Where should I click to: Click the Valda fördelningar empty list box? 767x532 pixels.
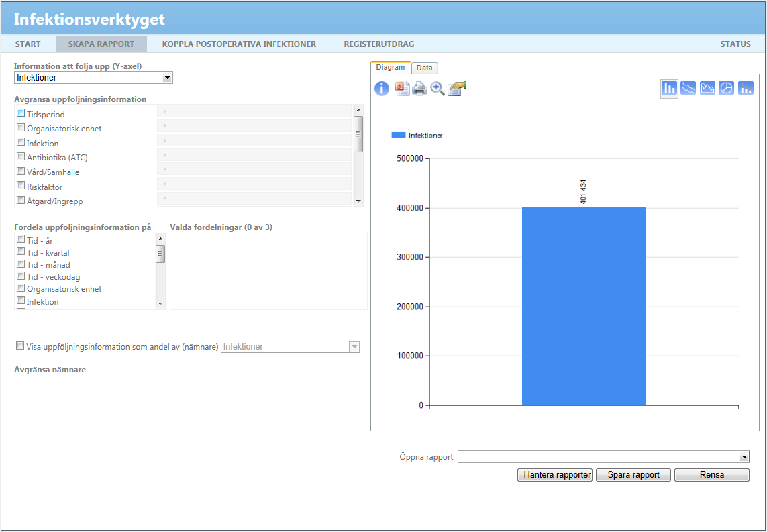[268, 272]
